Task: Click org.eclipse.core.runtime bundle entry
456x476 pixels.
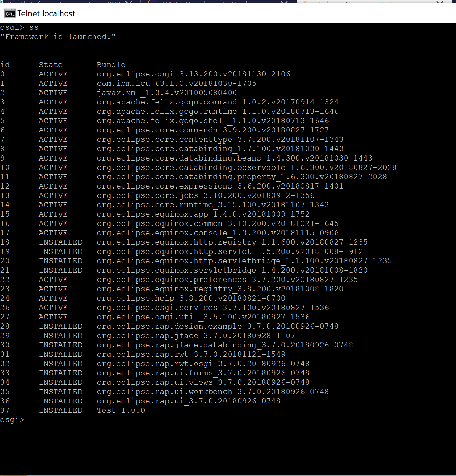Action: [213, 205]
